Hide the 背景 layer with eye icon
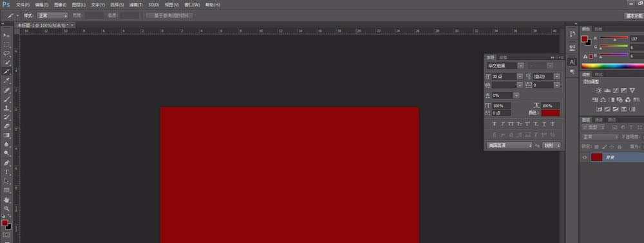The image size is (644, 243). [x=585, y=157]
